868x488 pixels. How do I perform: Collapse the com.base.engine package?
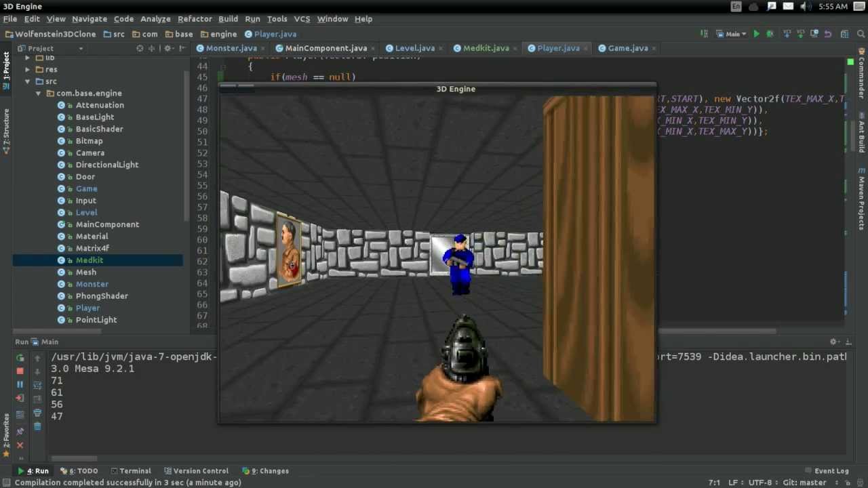(x=38, y=94)
